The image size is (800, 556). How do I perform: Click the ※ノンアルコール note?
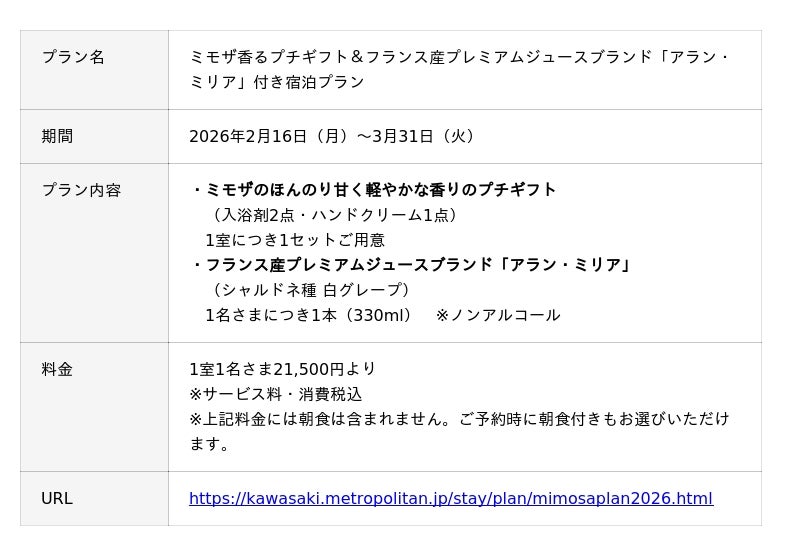(498, 315)
